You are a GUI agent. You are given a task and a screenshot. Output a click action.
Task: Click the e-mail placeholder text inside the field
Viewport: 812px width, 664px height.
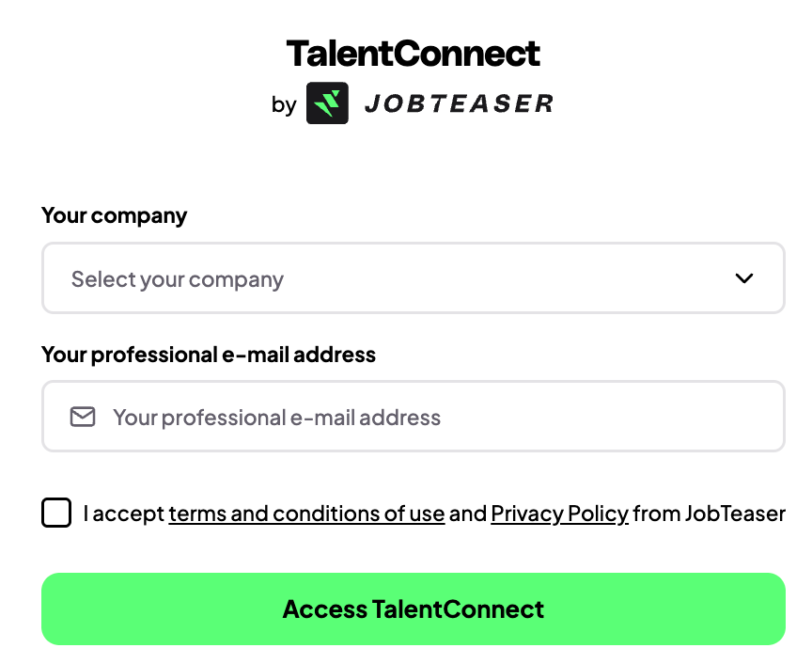276,417
